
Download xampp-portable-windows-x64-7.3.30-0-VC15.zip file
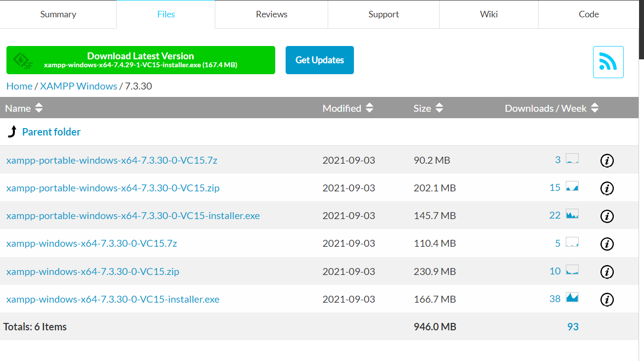click(113, 188)
